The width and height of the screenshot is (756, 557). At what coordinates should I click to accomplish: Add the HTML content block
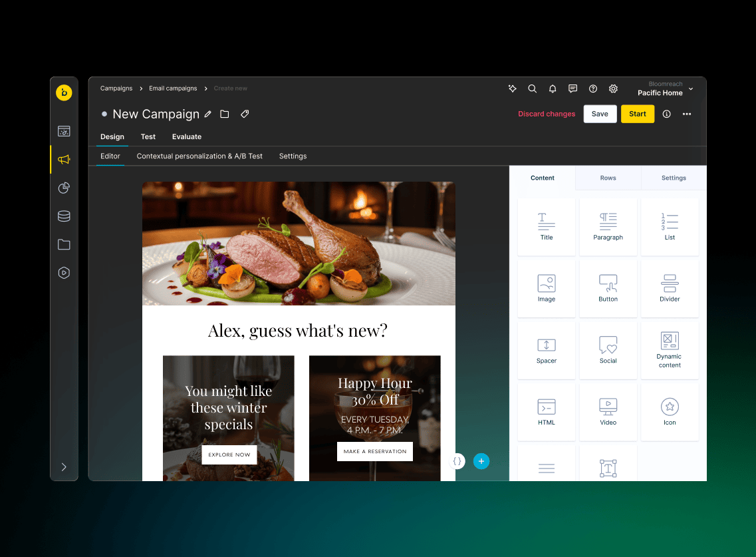pyautogui.click(x=547, y=412)
